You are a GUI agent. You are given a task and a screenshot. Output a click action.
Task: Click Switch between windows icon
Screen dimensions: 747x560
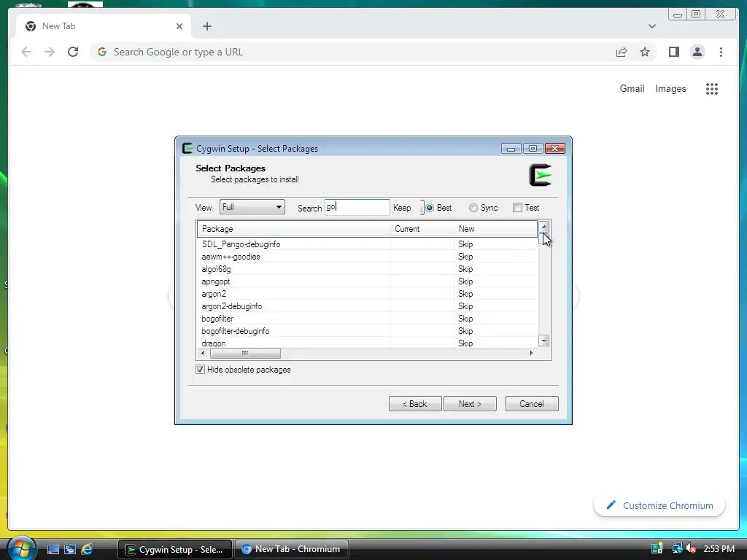(x=70, y=549)
